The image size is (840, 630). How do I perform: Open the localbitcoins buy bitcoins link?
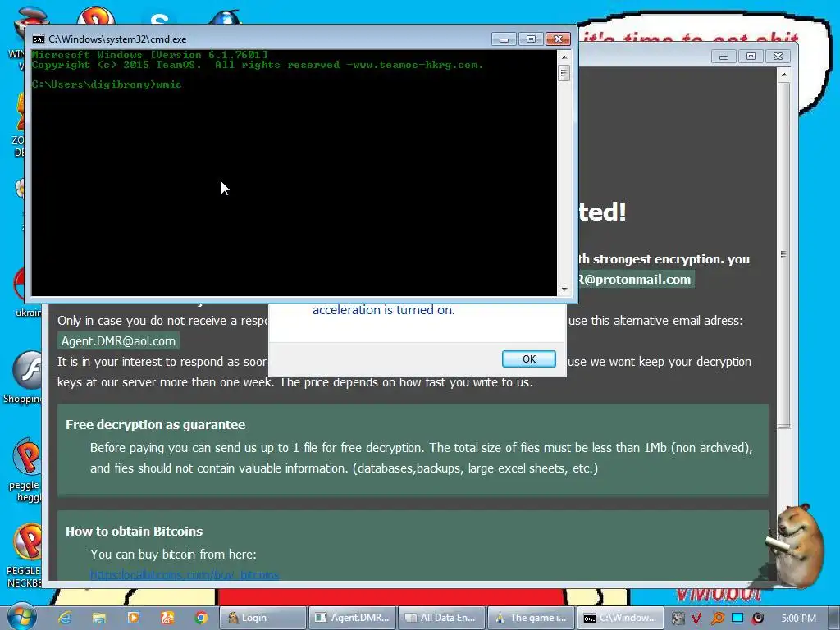pos(185,574)
